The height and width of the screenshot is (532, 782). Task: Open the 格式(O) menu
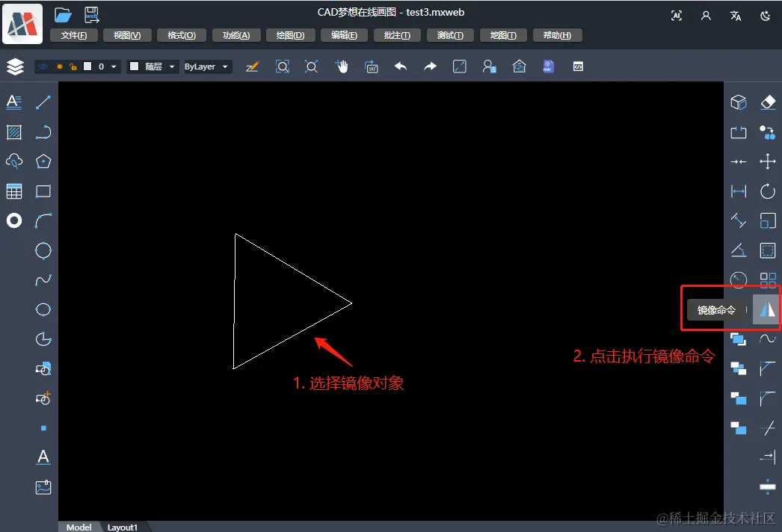(182, 35)
